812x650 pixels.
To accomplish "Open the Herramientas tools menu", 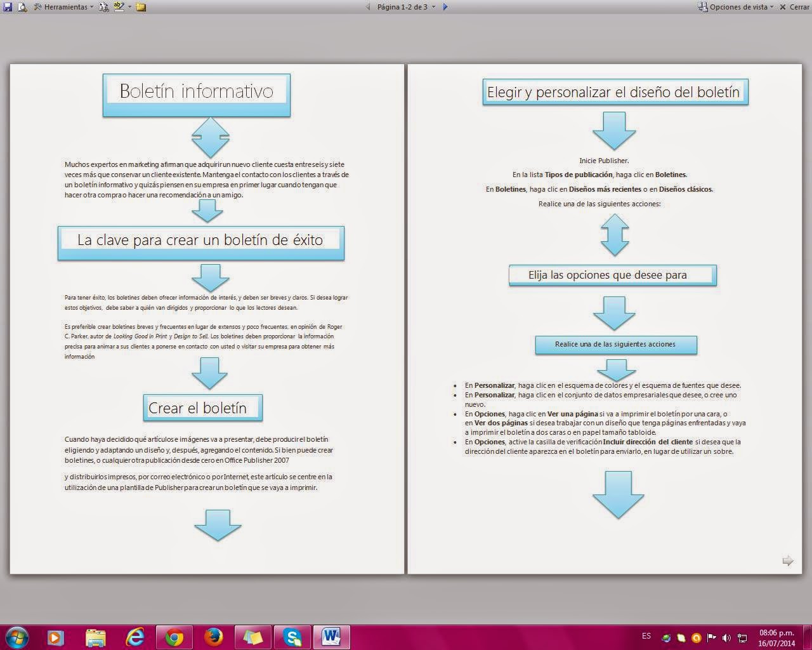I will (x=63, y=7).
